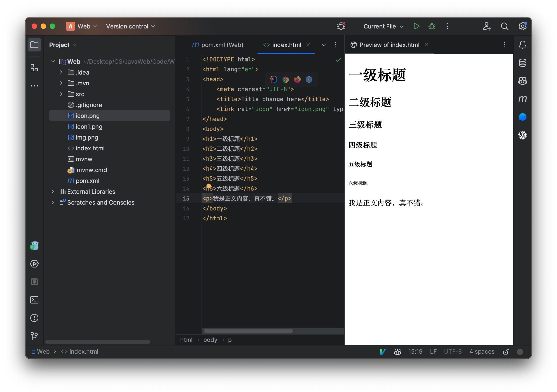Screen dimensions: 557x392
Task: Click the gray status indicator circle in status bar
Action: (x=520, y=352)
